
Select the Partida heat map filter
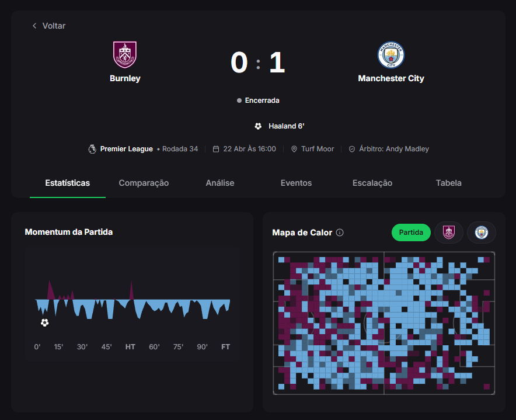pyautogui.click(x=411, y=232)
